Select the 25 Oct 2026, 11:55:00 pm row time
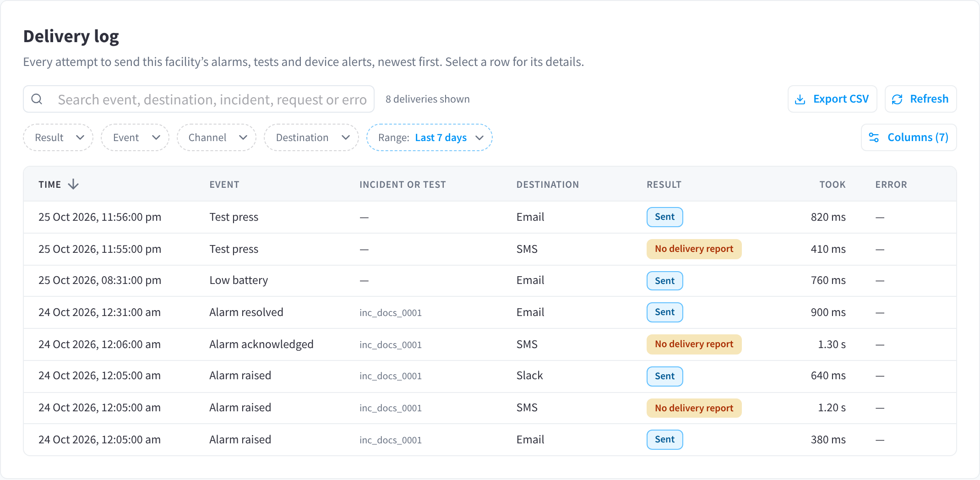 pyautogui.click(x=100, y=249)
